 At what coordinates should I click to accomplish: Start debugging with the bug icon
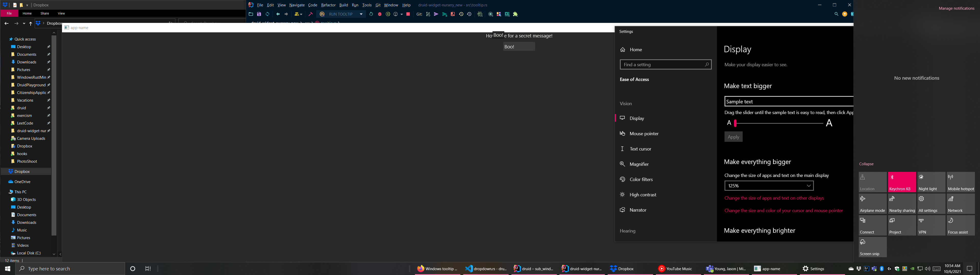point(379,14)
